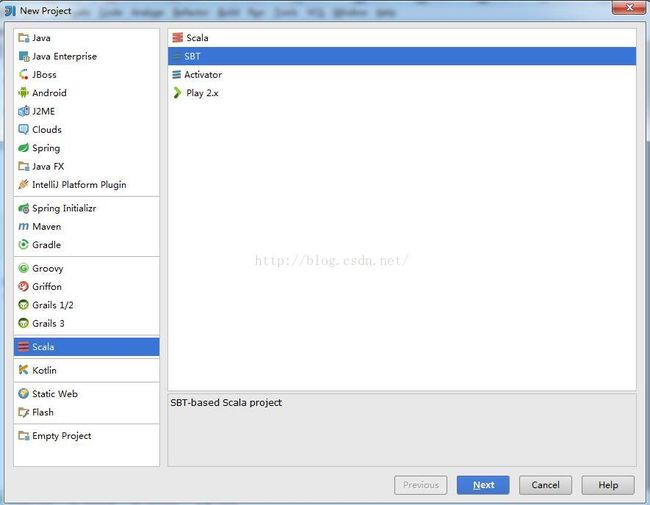The width and height of the screenshot is (650, 505).
Task: Select Static Web project type
Action: pyautogui.click(x=86, y=393)
